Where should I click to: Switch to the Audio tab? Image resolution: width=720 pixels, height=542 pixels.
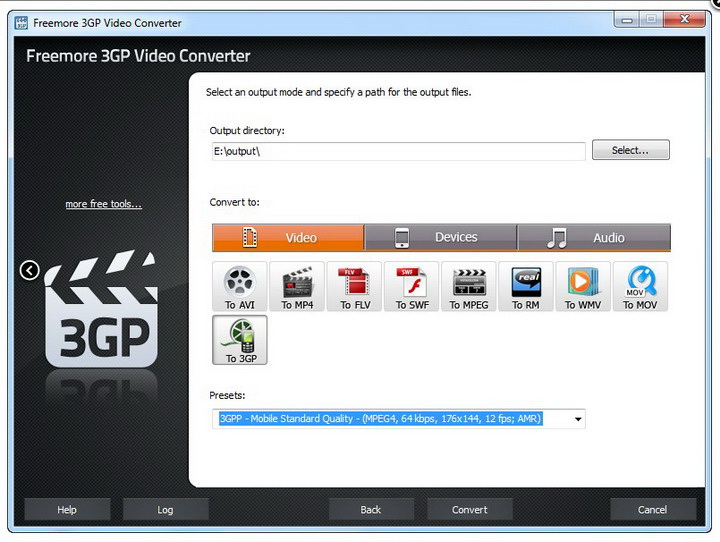point(594,237)
